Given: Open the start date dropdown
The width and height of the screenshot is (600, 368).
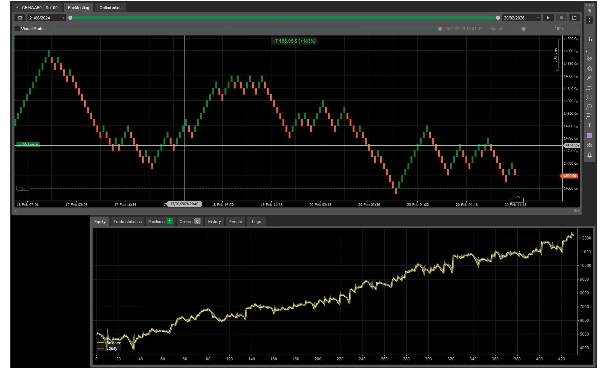Looking at the screenshot, I should 47,18.
